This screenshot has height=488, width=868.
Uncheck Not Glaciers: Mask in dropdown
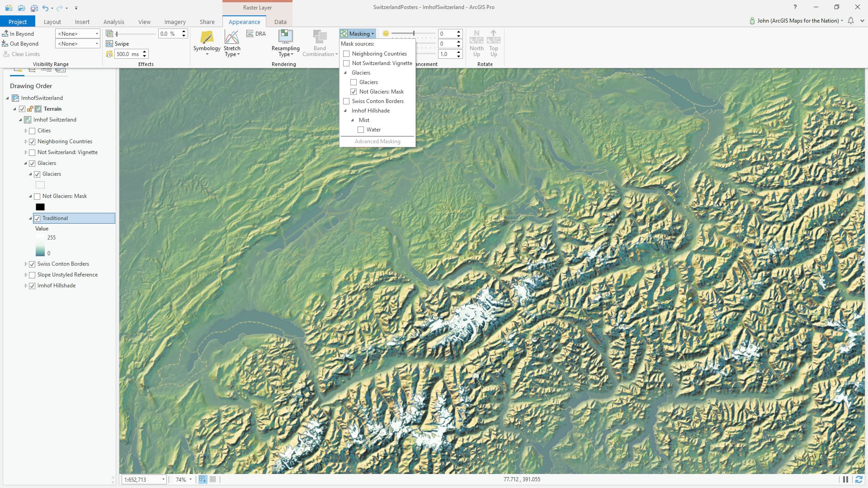pyautogui.click(x=354, y=92)
